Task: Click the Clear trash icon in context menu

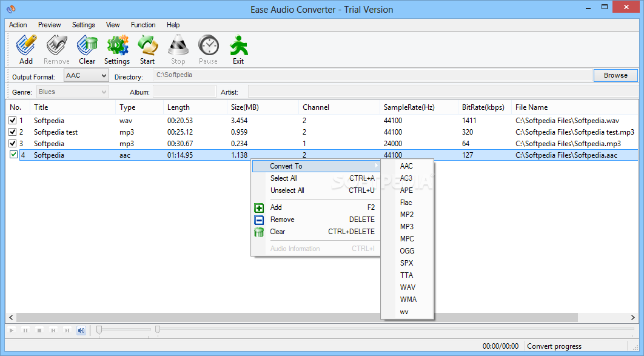Action: 259,232
